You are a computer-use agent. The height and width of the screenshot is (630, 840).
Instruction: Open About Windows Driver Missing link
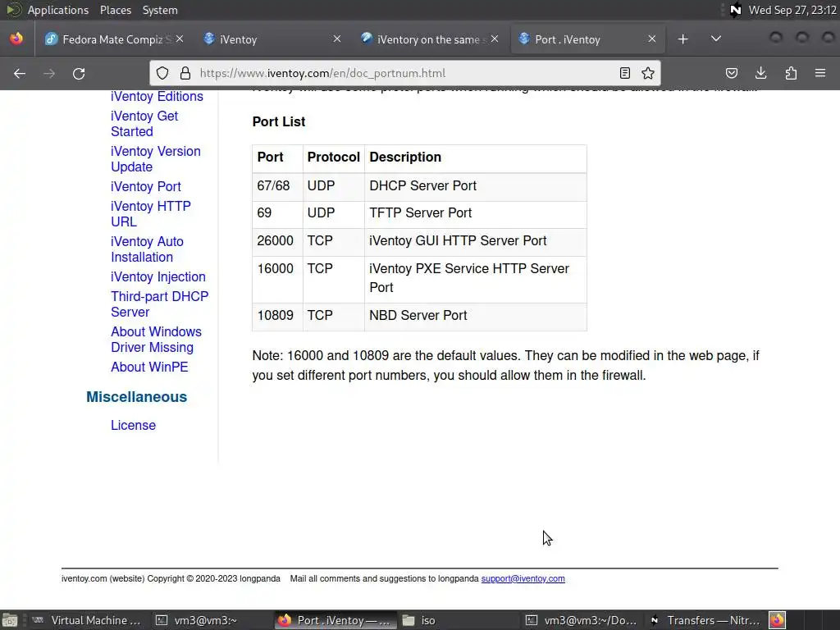[157, 340]
